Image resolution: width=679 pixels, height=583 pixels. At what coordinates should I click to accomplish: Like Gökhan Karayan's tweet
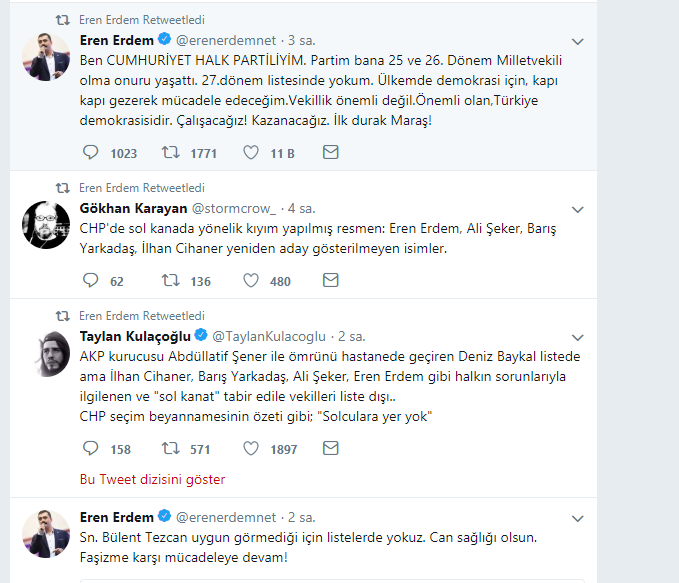tap(254, 281)
